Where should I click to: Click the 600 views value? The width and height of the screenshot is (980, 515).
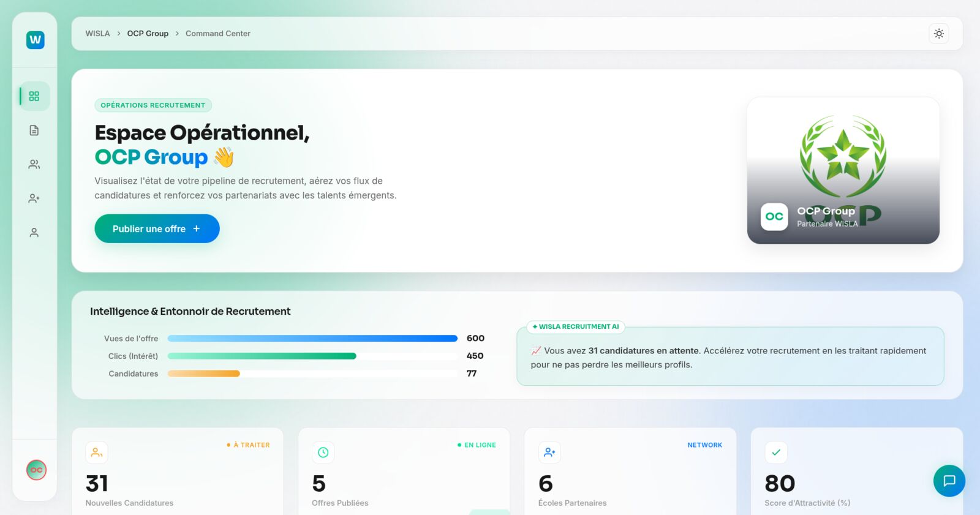coord(475,338)
